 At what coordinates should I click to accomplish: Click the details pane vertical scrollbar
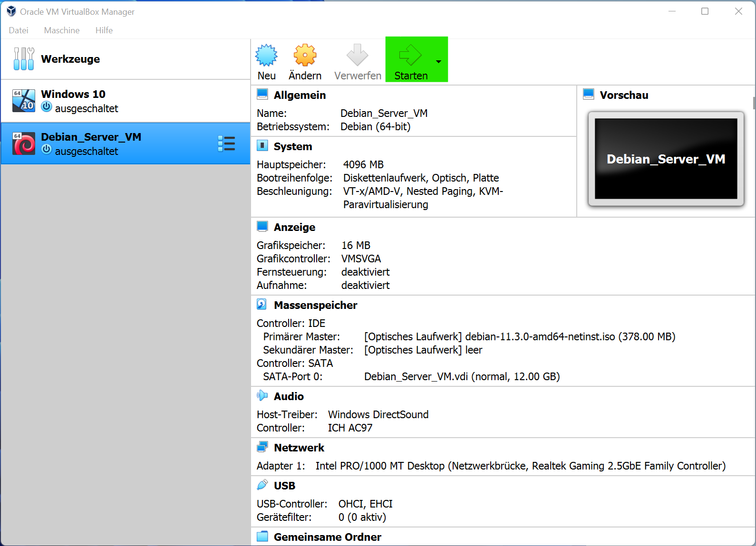point(754,103)
